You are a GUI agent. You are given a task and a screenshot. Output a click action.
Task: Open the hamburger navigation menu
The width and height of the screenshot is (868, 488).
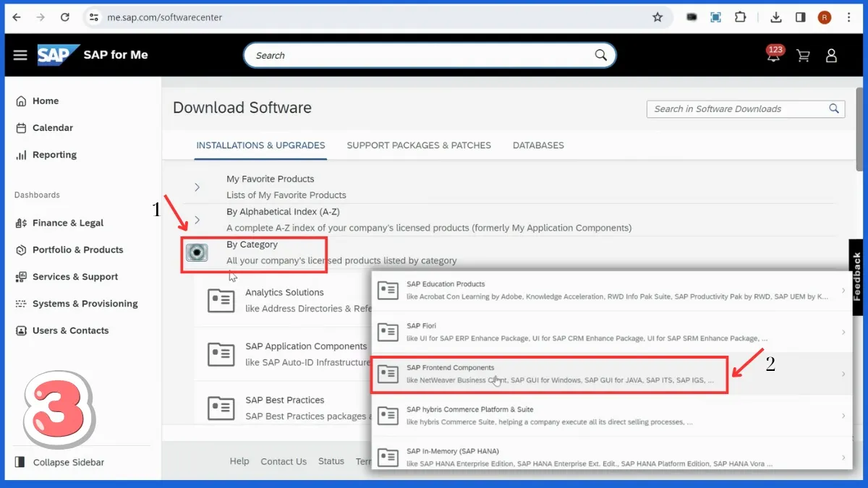pos(20,54)
